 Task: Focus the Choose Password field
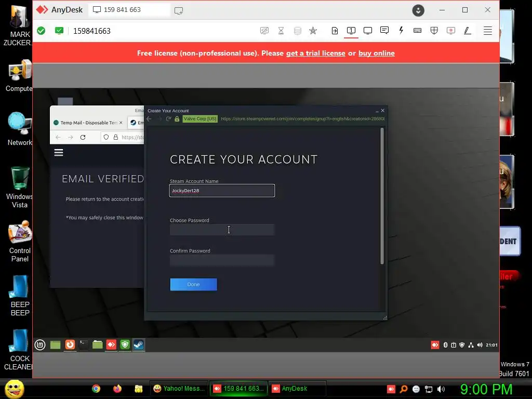pos(222,230)
